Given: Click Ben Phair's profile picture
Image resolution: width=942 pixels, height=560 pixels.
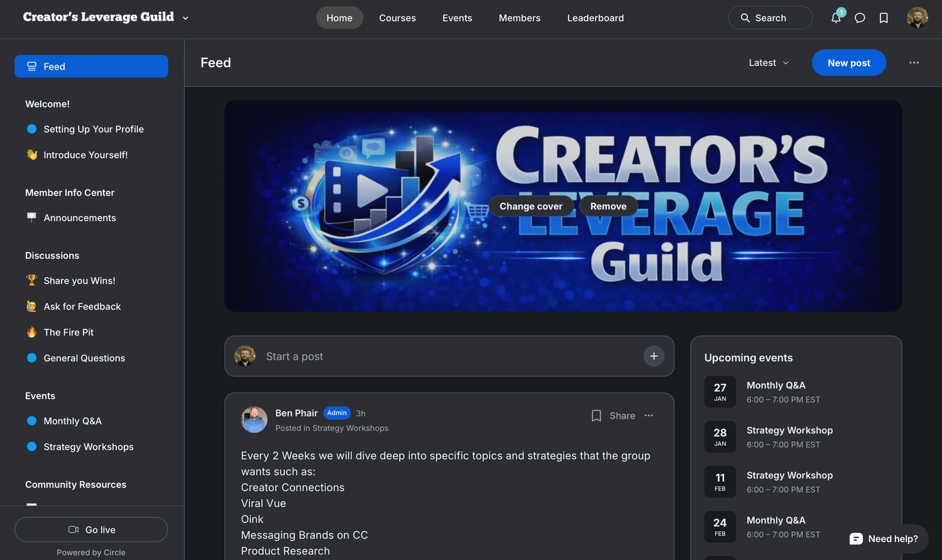Looking at the screenshot, I should [254, 419].
